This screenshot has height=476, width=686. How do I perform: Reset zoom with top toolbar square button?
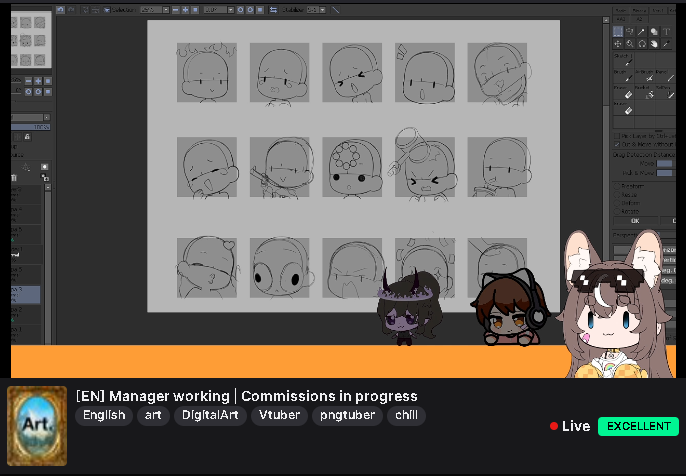195,10
